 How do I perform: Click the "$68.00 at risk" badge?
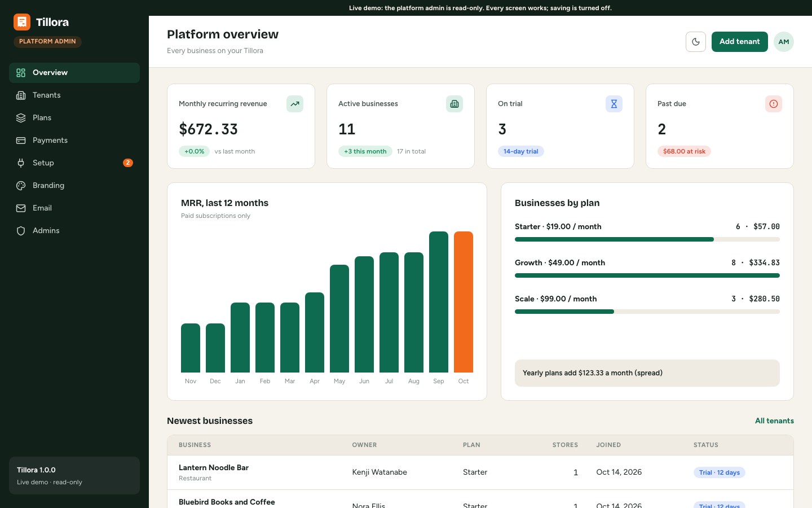684,151
